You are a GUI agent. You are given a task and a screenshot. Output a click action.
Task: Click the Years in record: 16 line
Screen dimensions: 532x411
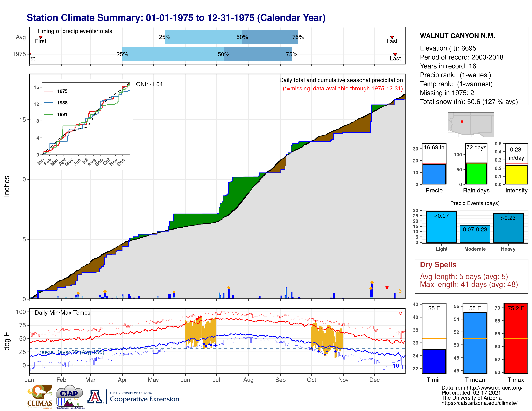click(x=448, y=66)
